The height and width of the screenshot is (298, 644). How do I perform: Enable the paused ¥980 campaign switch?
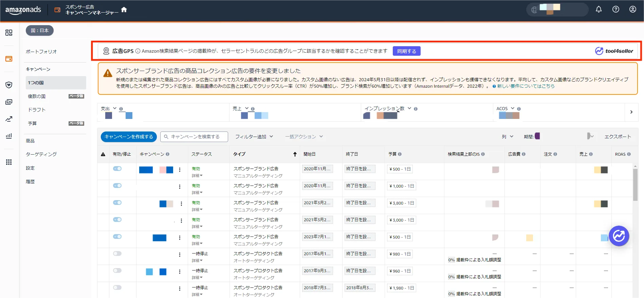(x=117, y=253)
